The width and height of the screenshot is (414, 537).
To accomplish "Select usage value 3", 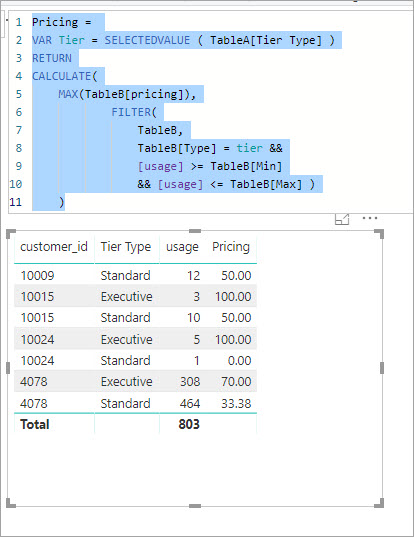I will tap(197, 297).
